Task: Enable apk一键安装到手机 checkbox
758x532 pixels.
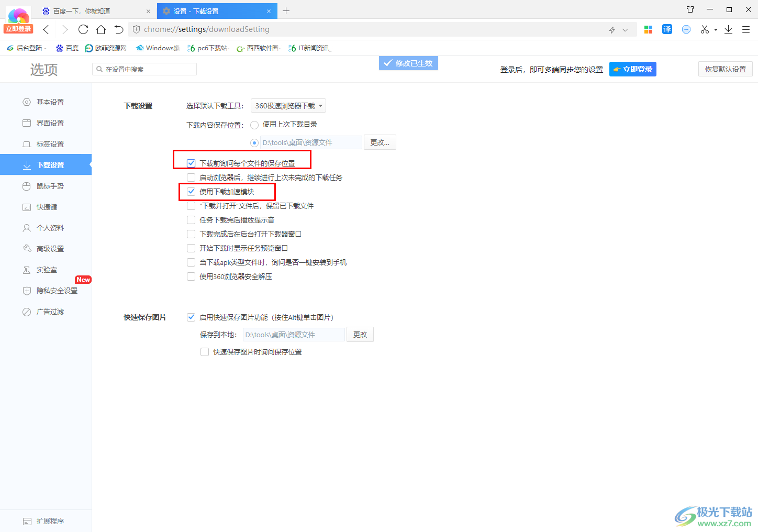Action: pos(191,262)
